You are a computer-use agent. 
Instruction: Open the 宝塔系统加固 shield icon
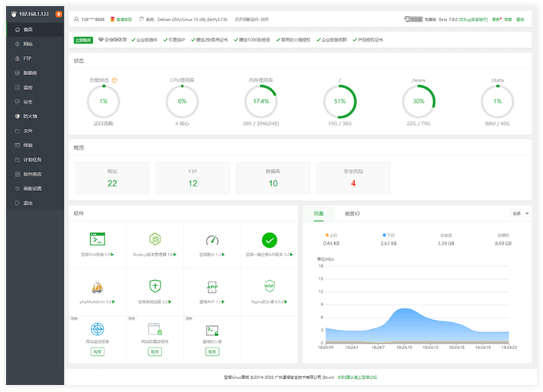pyautogui.click(x=155, y=286)
